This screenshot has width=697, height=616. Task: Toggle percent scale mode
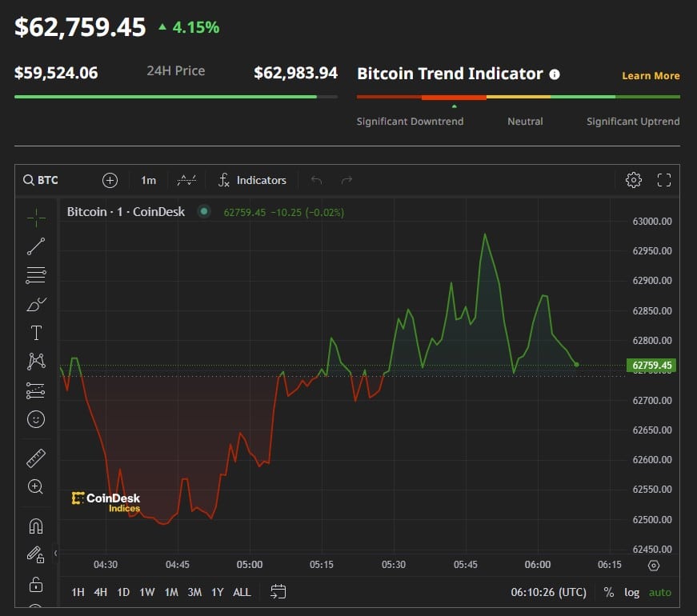608,592
